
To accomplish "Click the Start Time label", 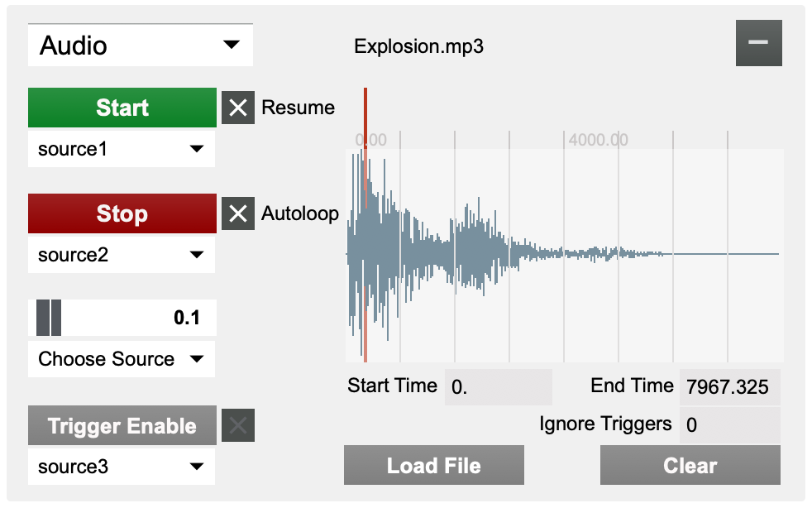I will 392,386.
